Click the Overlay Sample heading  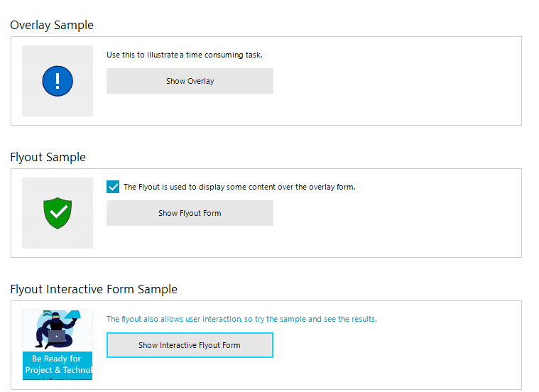click(x=52, y=25)
